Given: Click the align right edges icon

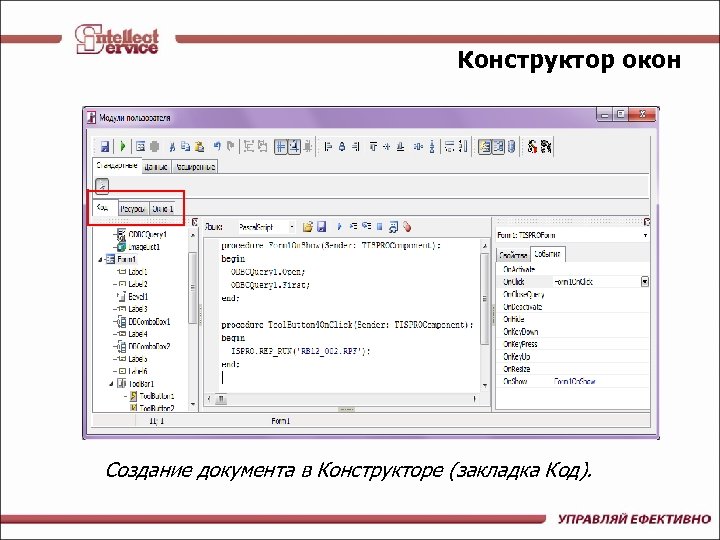Looking at the screenshot, I should 356,146.
